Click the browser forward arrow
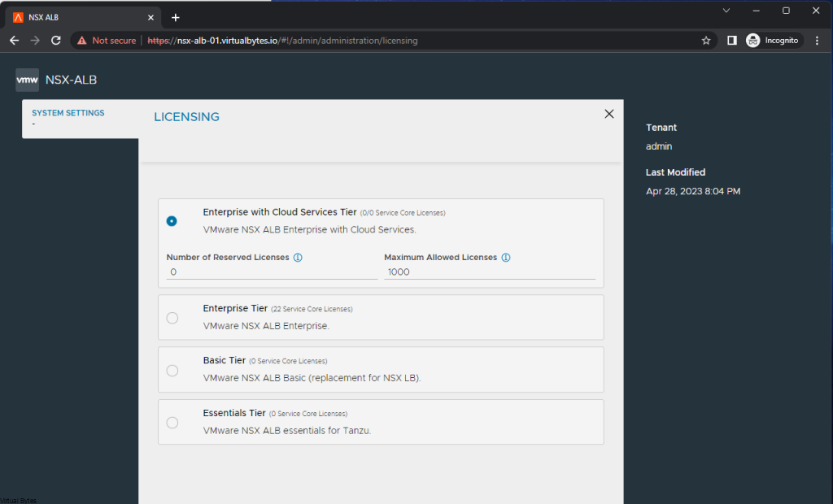Image resolution: width=833 pixels, height=504 pixels. click(35, 41)
